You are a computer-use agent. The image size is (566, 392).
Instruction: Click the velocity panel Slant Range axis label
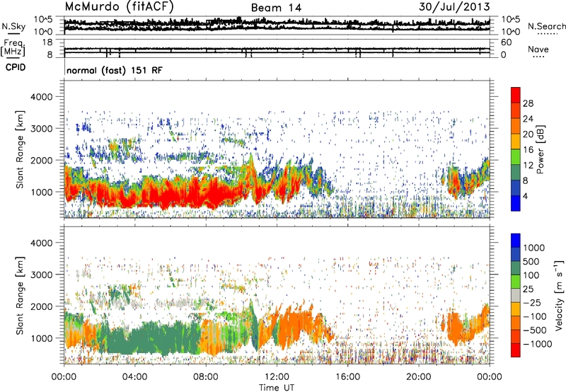tap(20, 296)
